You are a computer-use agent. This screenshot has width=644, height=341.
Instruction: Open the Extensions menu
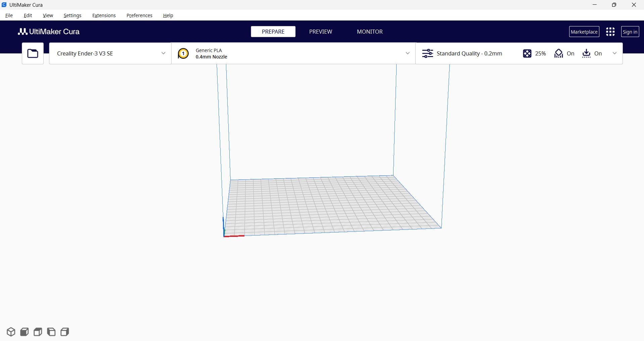coord(103,15)
